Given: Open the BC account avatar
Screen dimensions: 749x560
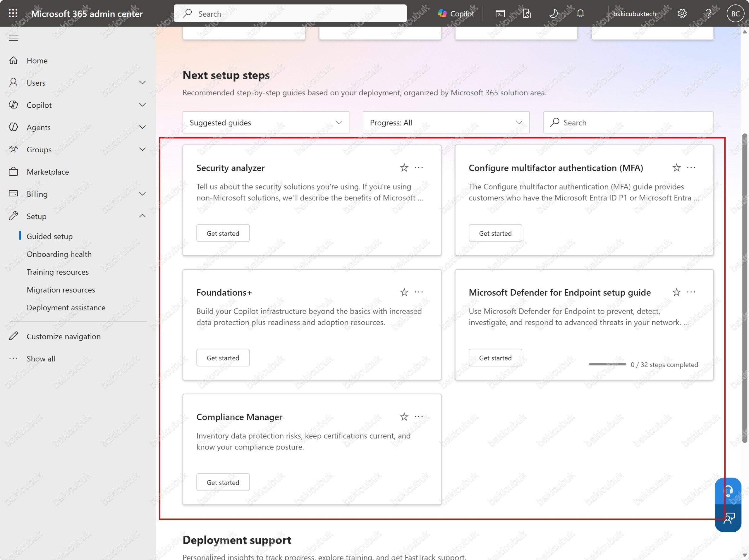Looking at the screenshot, I should (735, 13).
